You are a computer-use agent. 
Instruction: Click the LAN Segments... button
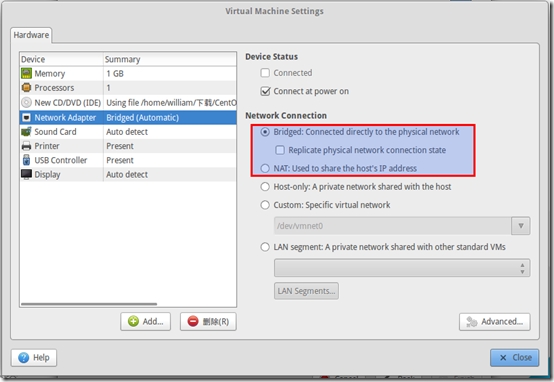[x=306, y=291]
